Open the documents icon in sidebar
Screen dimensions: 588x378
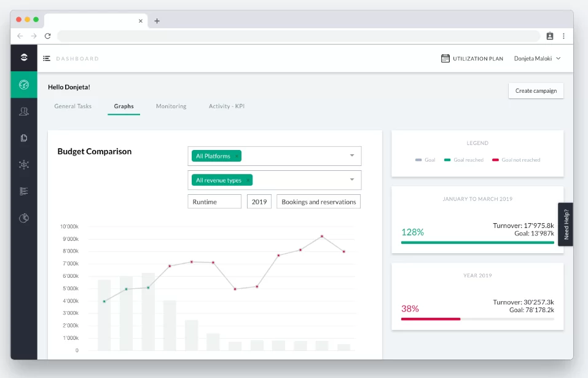click(x=24, y=138)
